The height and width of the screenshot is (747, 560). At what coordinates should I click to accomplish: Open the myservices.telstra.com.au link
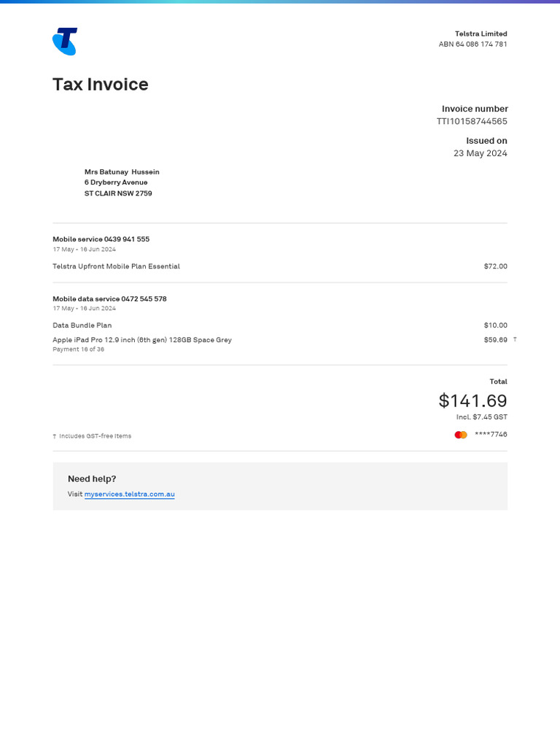pyautogui.click(x=129, y=494)
